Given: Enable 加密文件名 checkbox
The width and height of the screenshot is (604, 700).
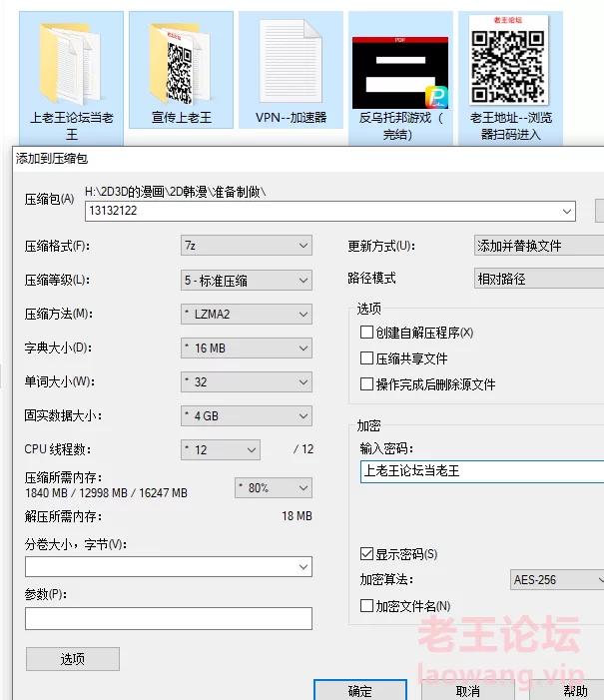Looking at the screenshot, I should click(x=366, y=606).
